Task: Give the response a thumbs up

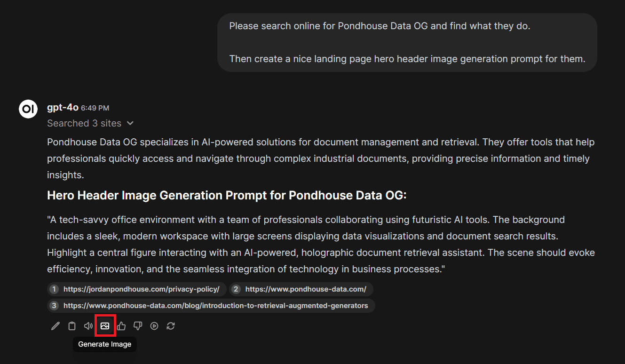Action: point(121,326)
